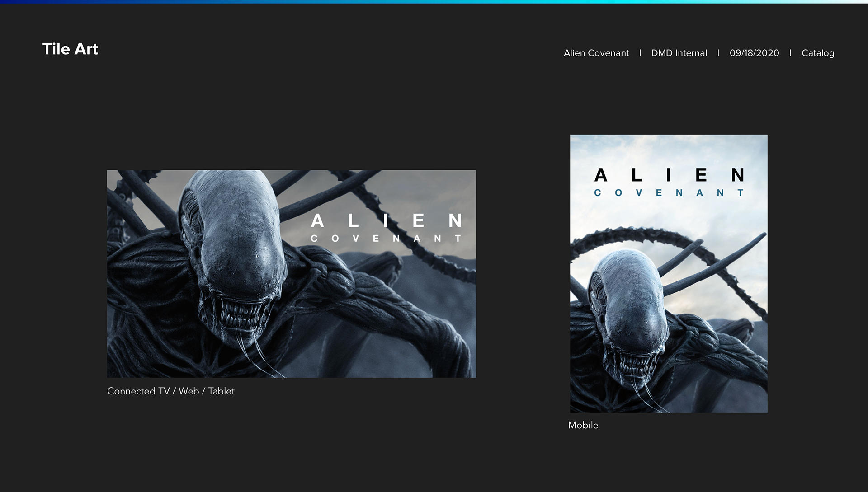Click white ALIEN title in landscape tile
The height and width of the screenshot is (492, 868).
click(387, 221)
